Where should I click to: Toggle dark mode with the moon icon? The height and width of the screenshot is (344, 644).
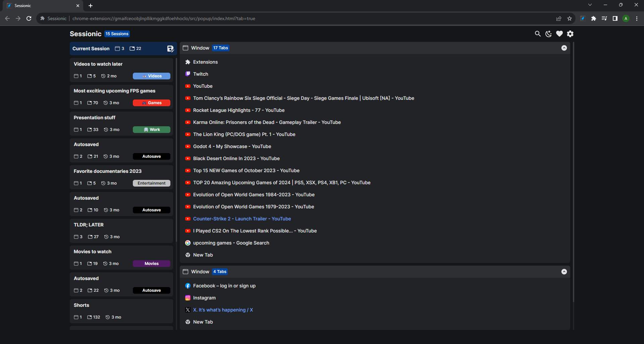tap(548, 34)
